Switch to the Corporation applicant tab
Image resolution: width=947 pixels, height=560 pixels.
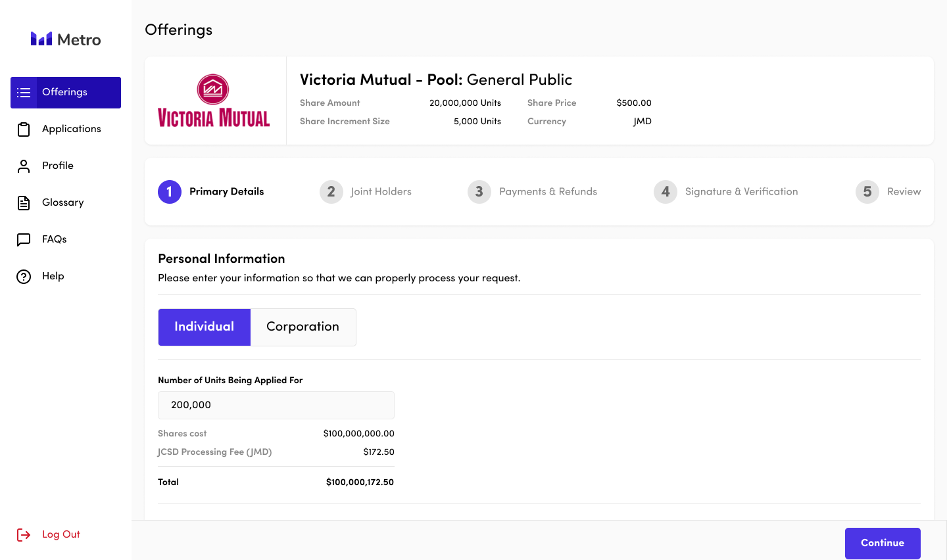point(303,327)
